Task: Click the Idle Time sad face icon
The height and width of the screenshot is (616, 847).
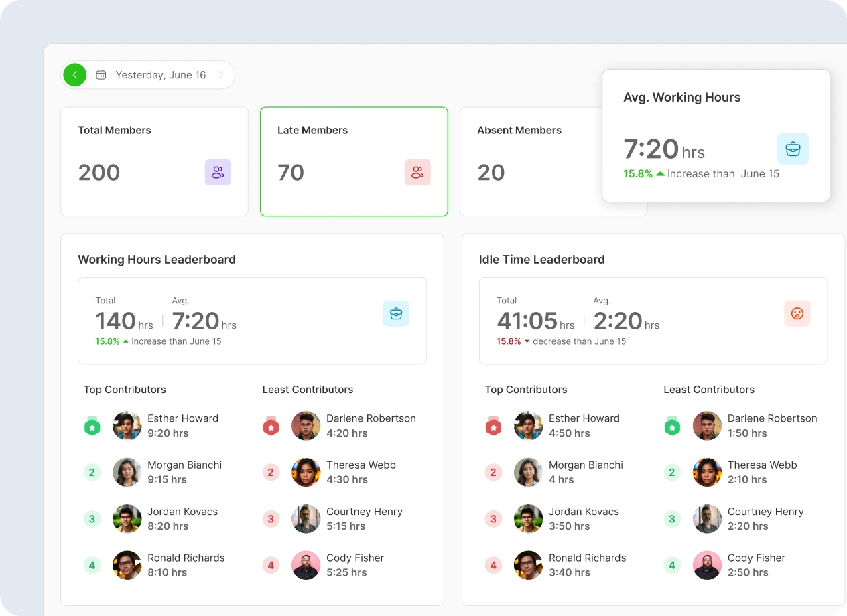Action: [x=797, y=313]
